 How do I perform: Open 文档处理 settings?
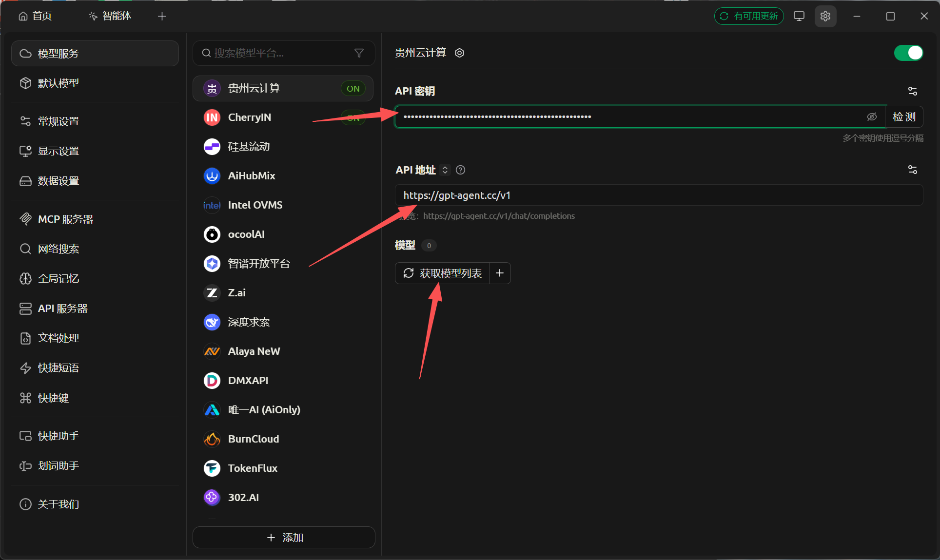tap(95, 338)
